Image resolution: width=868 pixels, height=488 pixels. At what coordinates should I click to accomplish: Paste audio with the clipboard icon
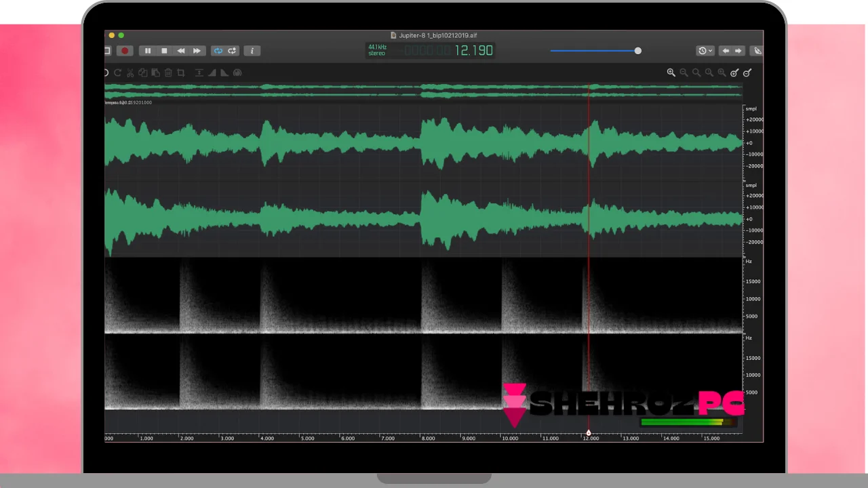tap(155, 73)
